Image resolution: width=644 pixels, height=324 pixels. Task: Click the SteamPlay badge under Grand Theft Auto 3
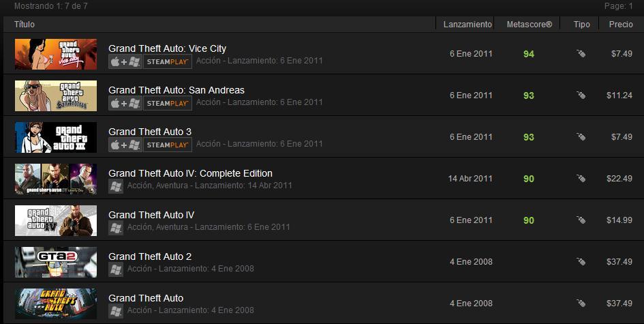point(168,145)
